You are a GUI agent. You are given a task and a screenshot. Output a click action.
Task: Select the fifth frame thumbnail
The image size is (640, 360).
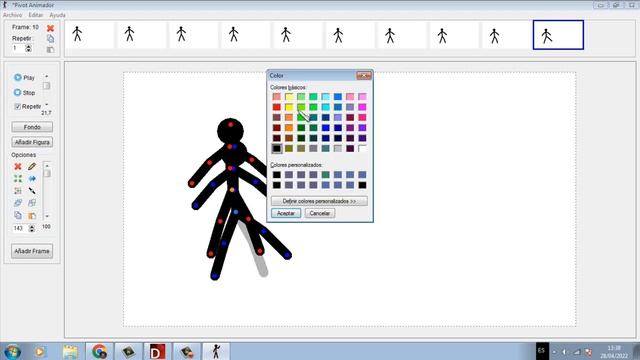(x=298, y=35)
